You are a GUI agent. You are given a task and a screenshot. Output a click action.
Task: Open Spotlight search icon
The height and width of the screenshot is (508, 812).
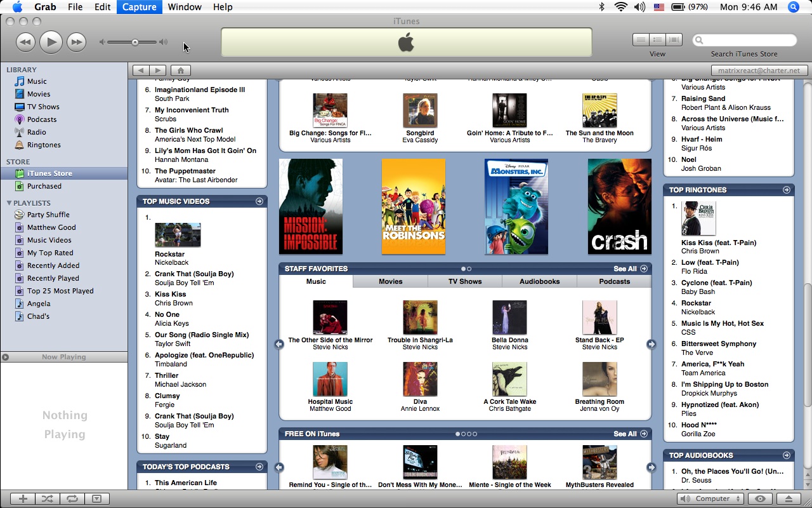pos(794,7)
